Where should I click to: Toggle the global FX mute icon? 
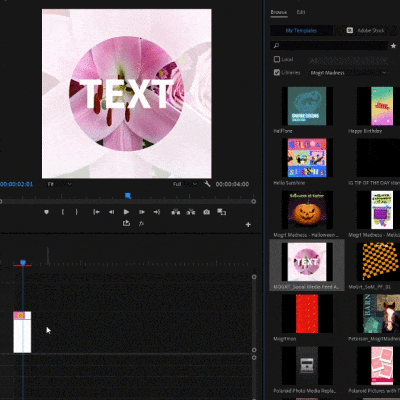click(141, 224)
